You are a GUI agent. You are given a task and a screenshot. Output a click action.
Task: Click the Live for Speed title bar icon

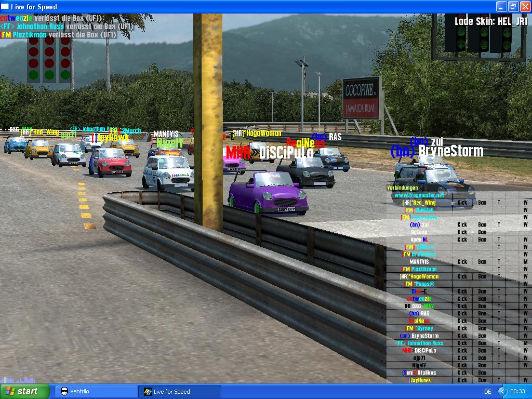(x=5, y=6)
